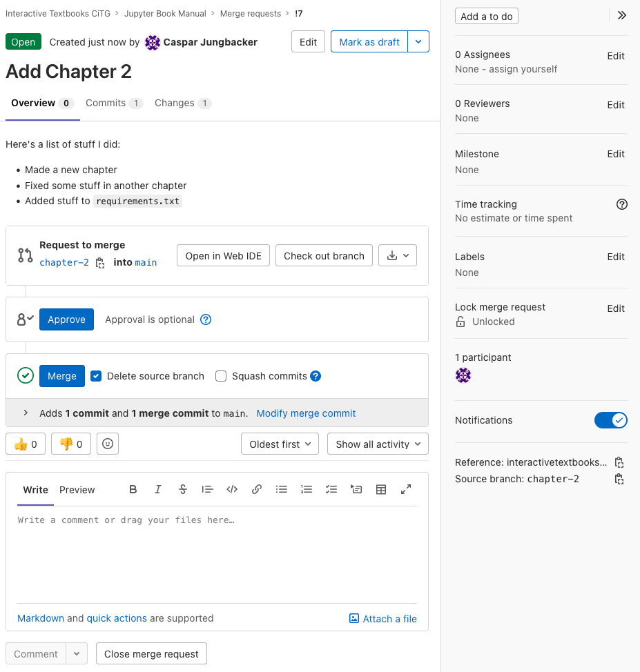Switch to the Changes tab
The width and height of the screenshot is (640, 672).
click(176, 103)
